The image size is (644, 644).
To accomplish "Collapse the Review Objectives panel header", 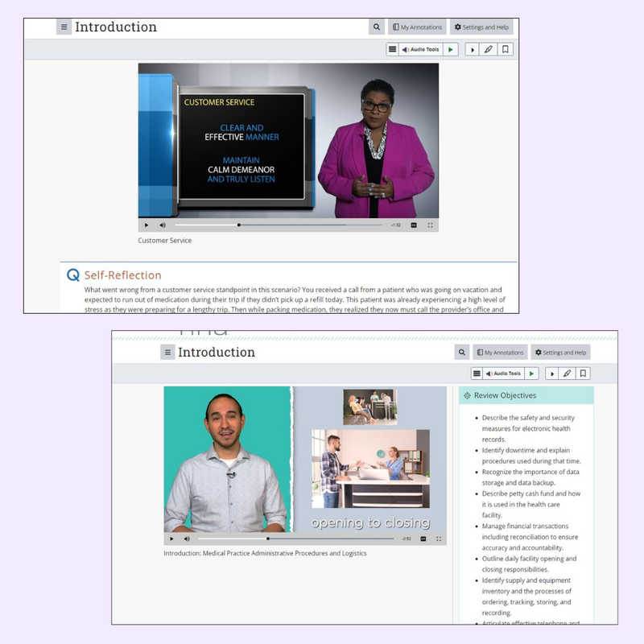I will pyautogui.click(x=526, y=395).
